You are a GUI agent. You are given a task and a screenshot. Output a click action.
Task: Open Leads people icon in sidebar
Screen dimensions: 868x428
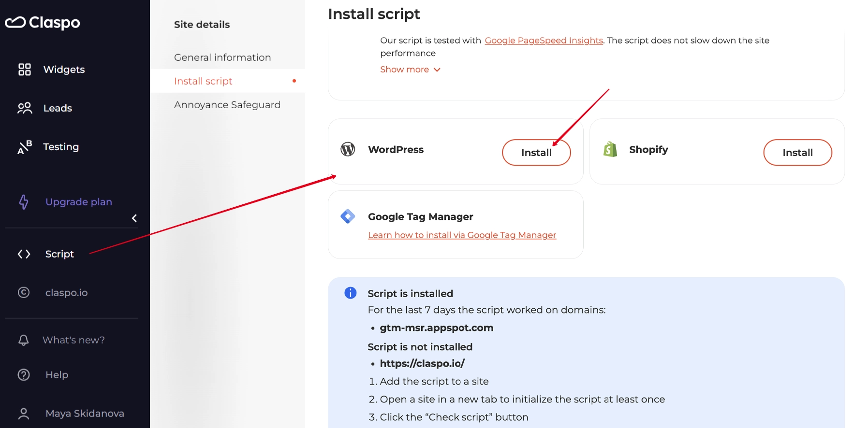pos(25,108)
